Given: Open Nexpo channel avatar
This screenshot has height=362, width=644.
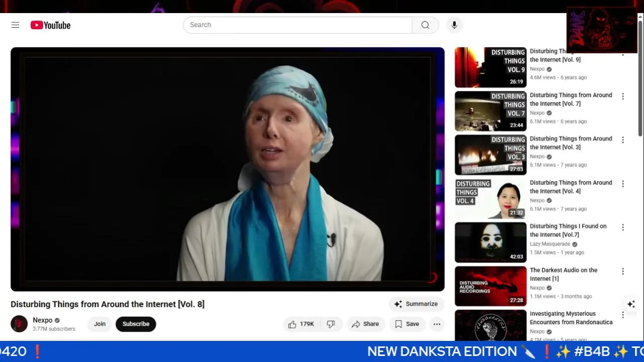Looking at the screenshot, I should coord(19,324).
